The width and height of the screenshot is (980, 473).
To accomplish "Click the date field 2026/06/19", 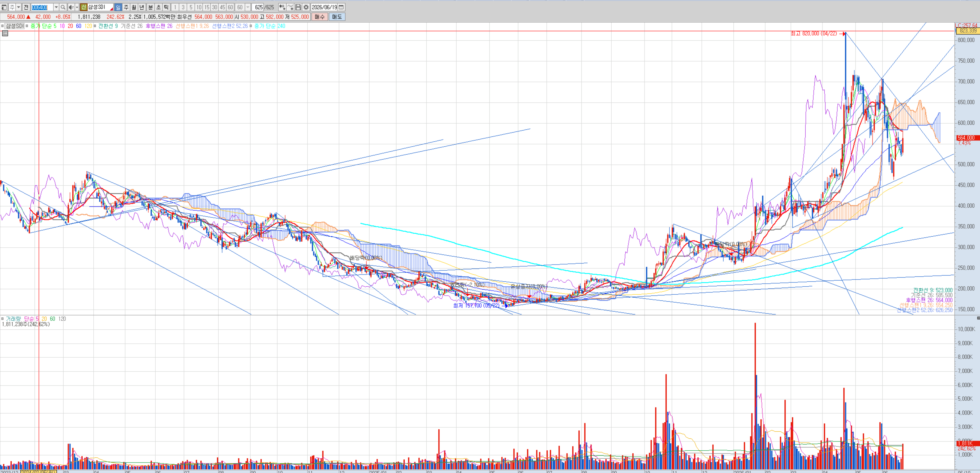I will click(x=324, y=7).
